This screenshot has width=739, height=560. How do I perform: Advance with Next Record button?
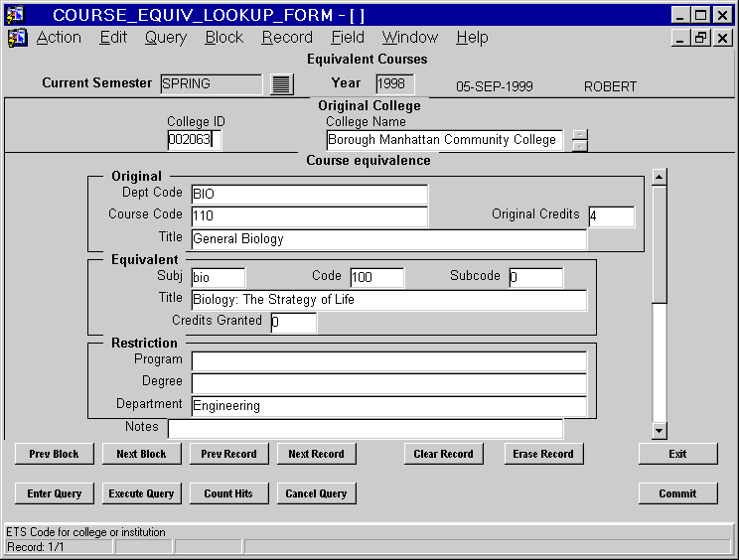pos(316,454)
